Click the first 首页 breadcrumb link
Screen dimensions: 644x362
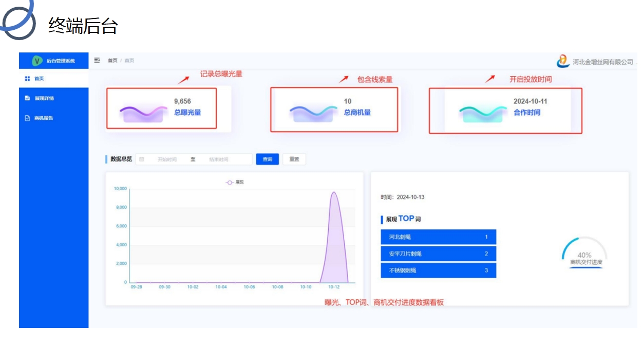point(112,61)
